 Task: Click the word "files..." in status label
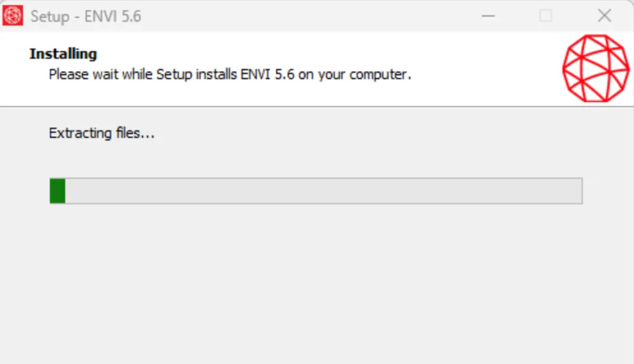[135, 133]
